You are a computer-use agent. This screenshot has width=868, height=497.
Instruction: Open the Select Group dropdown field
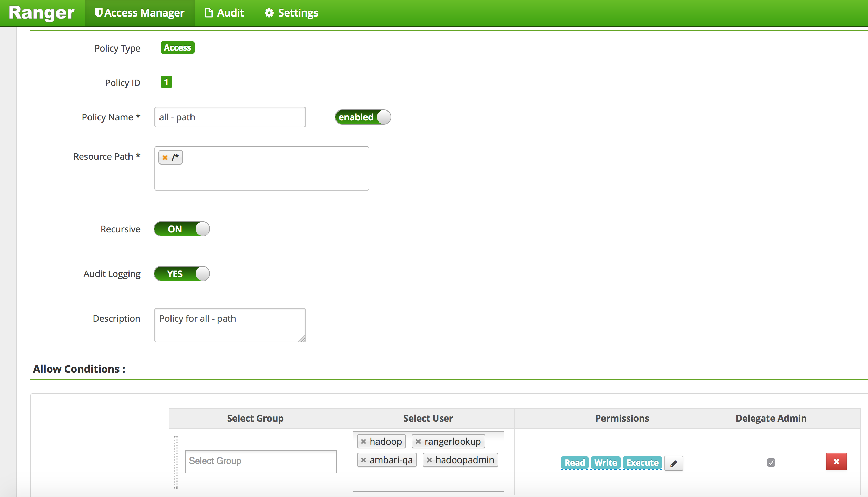[x=260, y=461]
